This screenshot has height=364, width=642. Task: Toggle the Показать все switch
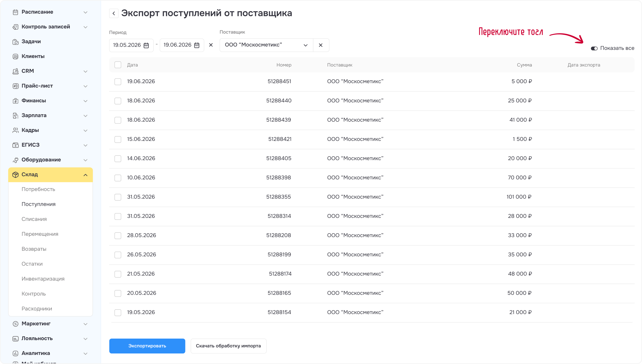coord(594,49)
